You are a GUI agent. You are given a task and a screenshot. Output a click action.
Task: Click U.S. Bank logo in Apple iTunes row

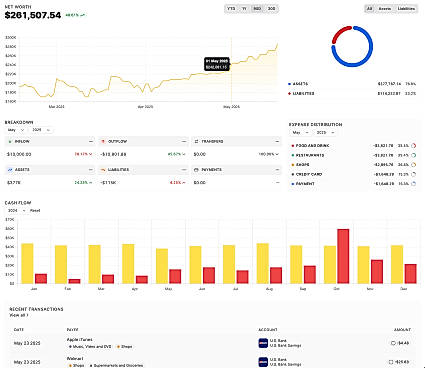coord(263,343)
